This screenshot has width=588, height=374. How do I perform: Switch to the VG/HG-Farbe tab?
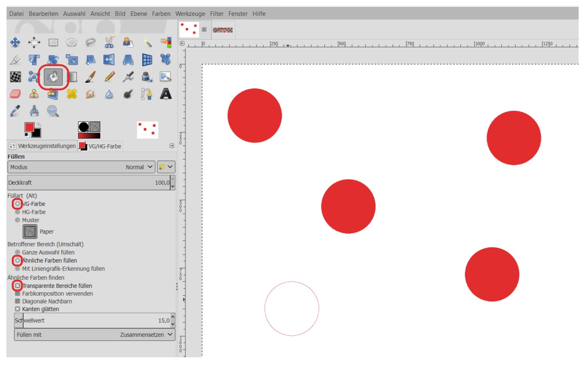(x=100, y=146)
